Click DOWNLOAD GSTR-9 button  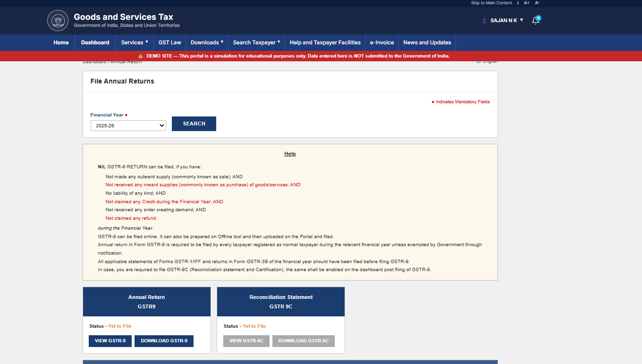[x=164, y=341]
